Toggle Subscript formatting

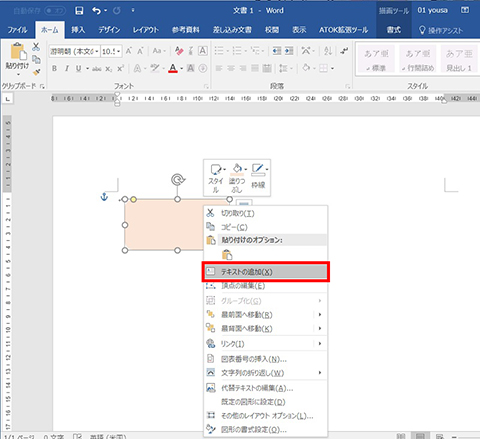tap(109, 69)
